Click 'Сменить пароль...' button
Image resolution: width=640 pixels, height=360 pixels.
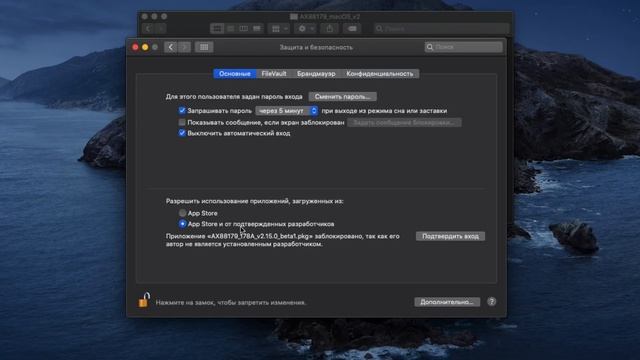pos(342,97)
